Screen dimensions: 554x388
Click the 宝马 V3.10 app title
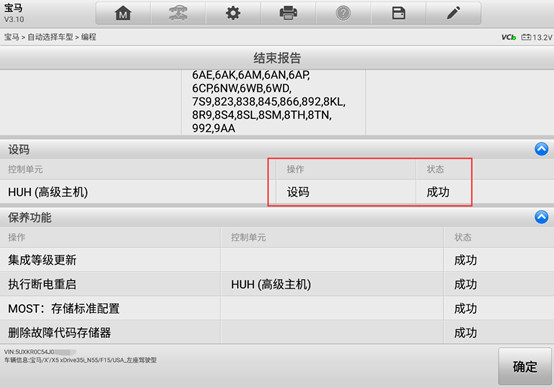point(14,13)
